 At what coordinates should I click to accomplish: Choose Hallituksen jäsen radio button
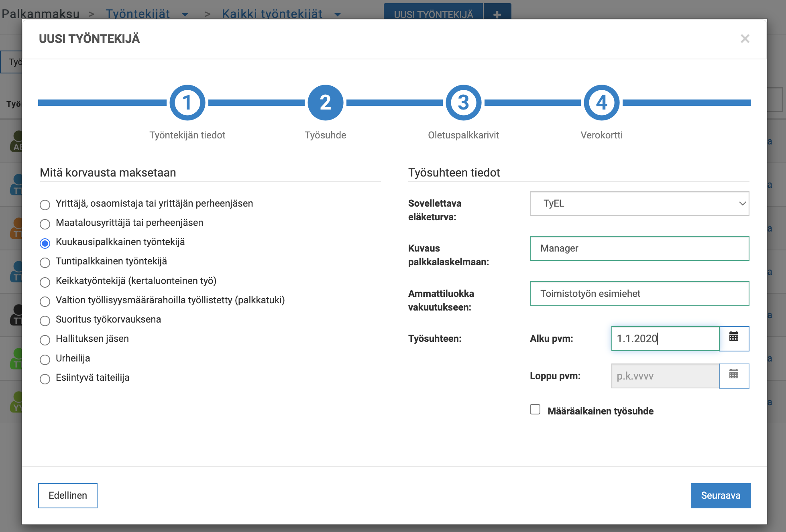45,340
